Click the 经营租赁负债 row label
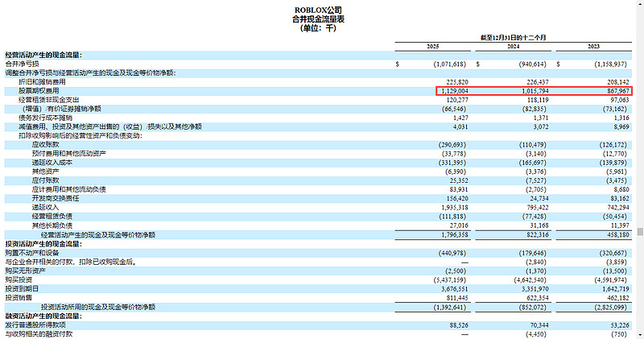Image resolution: width=644 pixels, height=339 pixels. tap(52, 217)
